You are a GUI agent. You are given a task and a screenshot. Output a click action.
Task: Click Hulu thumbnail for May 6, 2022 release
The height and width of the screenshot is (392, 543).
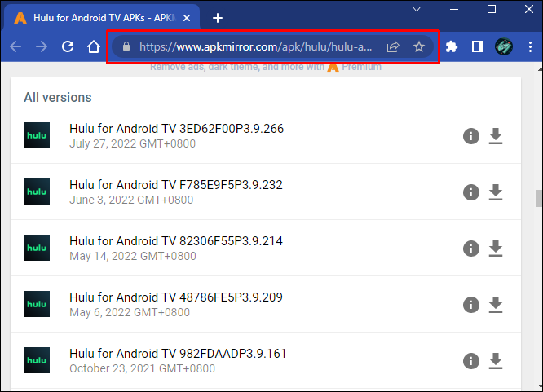coord(37,304)
